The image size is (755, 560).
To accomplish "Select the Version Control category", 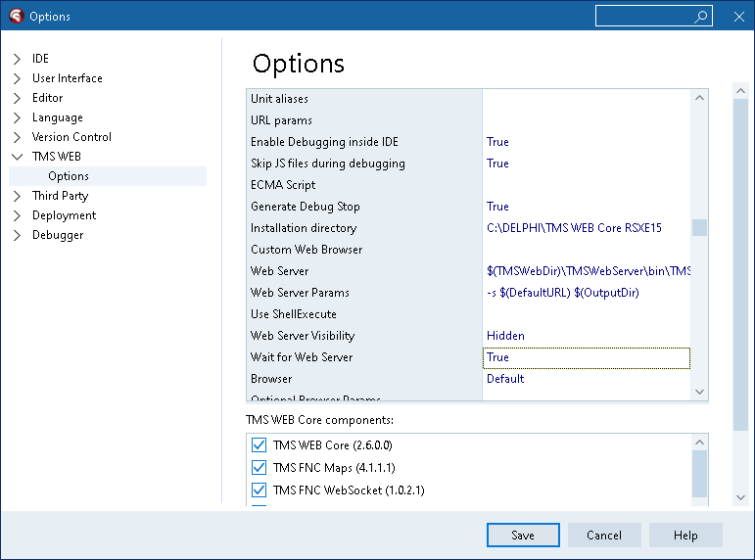I will 71,137.
